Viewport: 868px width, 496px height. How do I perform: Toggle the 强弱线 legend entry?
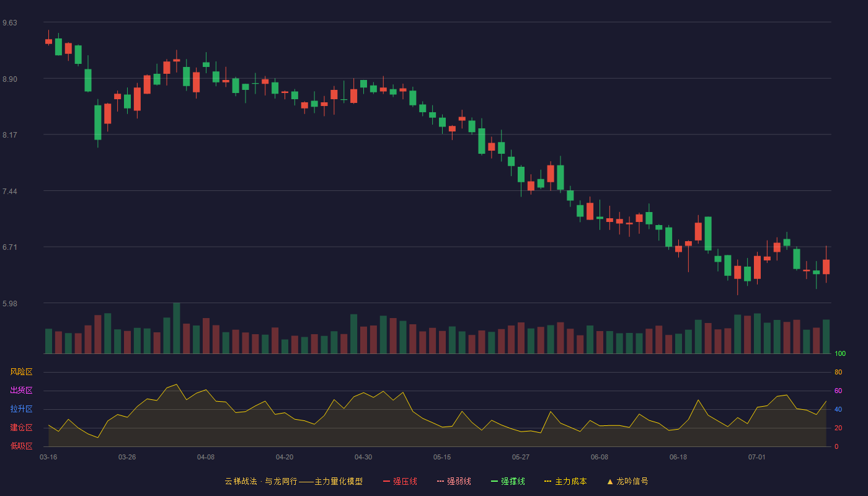click(454, 481)
